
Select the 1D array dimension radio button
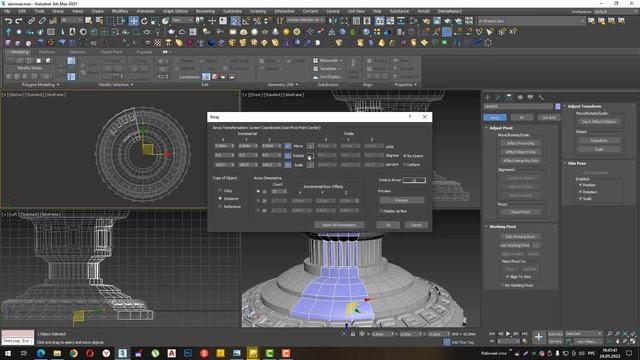258,191
